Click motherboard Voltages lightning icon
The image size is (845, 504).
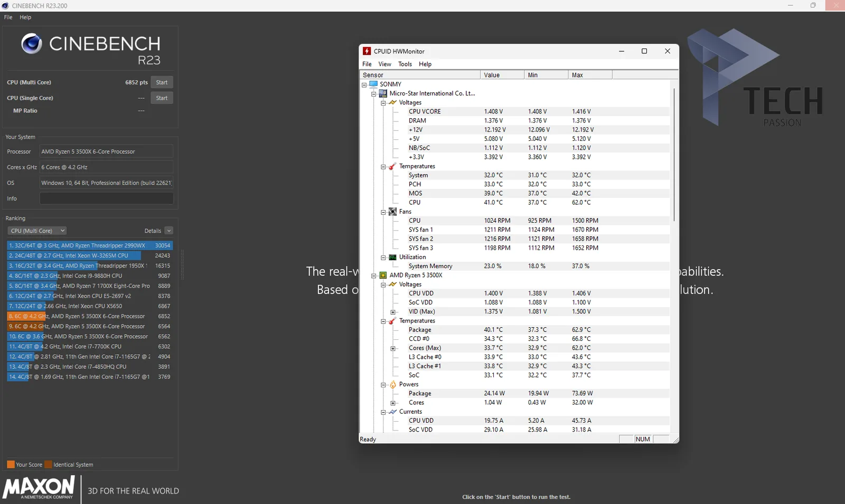click(x=392, y=102)
